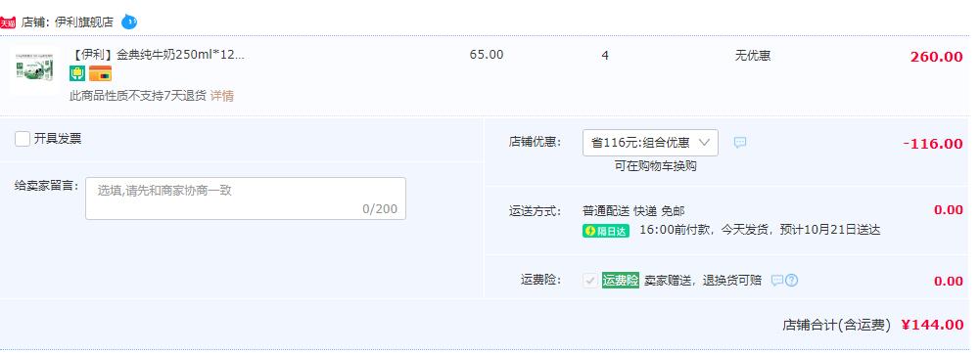Screen dimensions: 980x353
Task: Focus the 给卖家留言 message input field
Action: tap(246, 199)
